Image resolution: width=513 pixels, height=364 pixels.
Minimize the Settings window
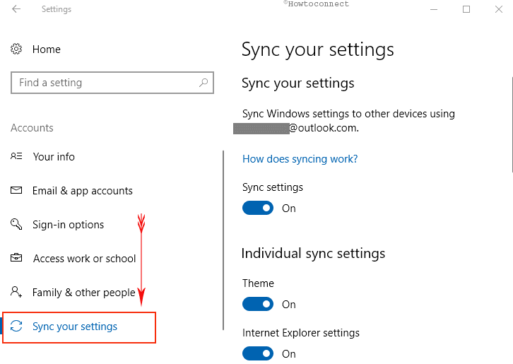pyautogui.click(x=434, y=9)
